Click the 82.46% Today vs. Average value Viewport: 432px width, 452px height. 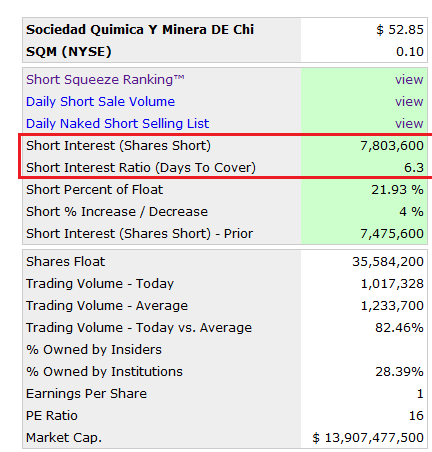(x=399, y=328)
